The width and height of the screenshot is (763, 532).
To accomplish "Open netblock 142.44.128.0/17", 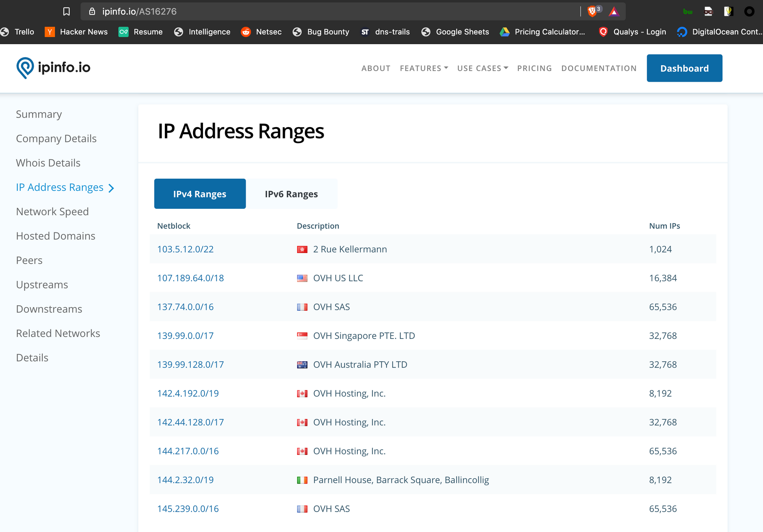I will coord(190,422).
